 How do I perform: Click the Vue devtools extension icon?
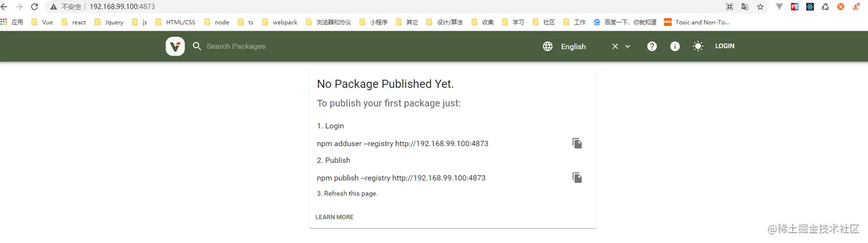780,7
